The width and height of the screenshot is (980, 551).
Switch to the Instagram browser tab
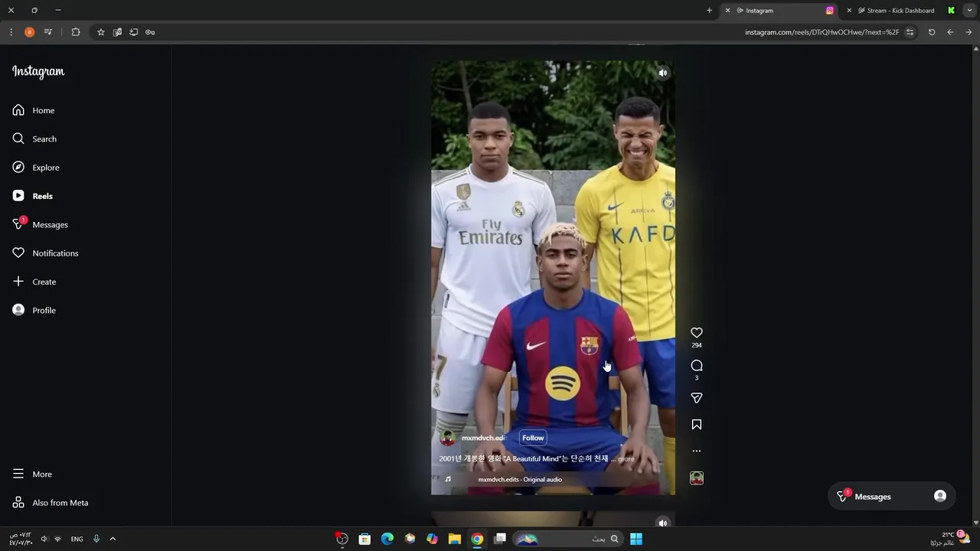[x=779, y=11]
